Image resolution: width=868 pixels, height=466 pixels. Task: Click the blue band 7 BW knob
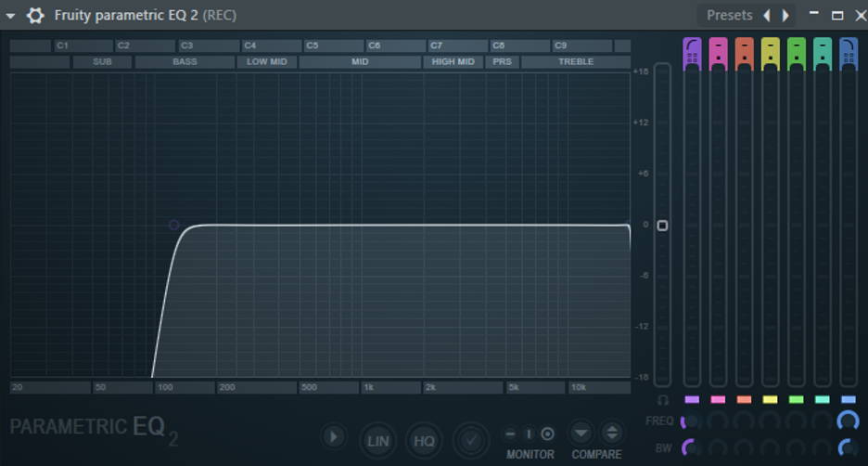pyautogui.click(x=849, y=447)
